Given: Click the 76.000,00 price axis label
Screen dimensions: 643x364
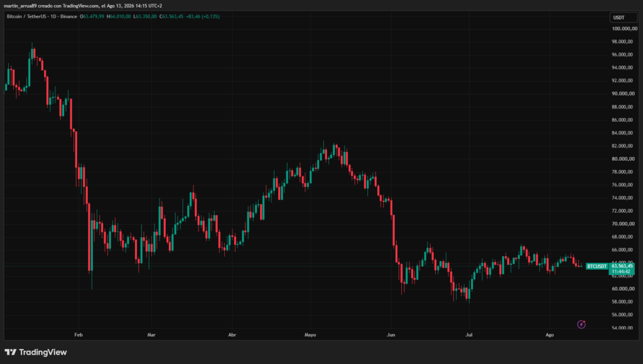Looking at the screenshot, I should click(622, 185).
